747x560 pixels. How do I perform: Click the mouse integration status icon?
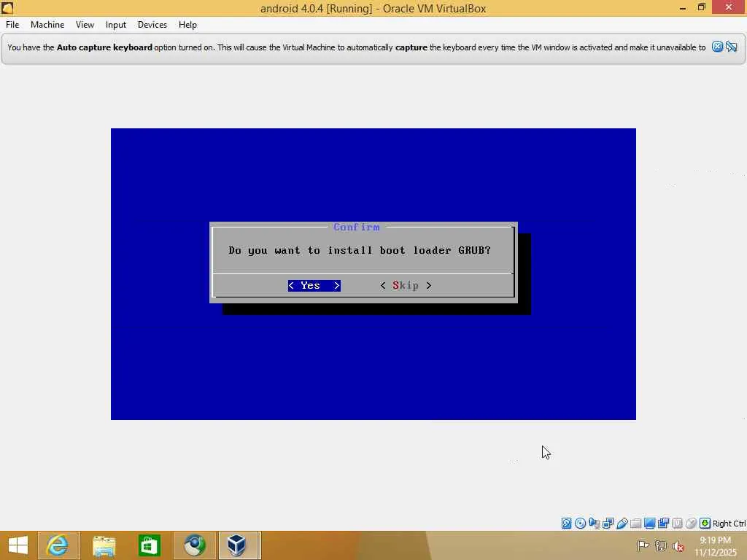[691, 524]
